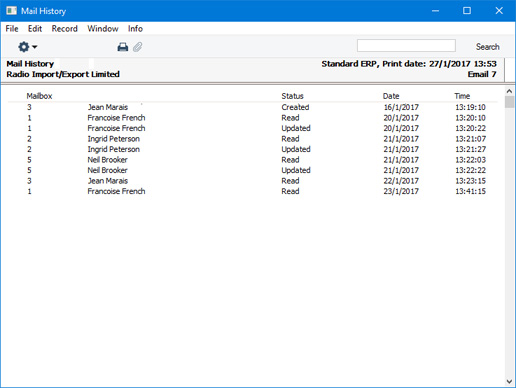
Task: Open the Edit menu
Action: [35, 29]
